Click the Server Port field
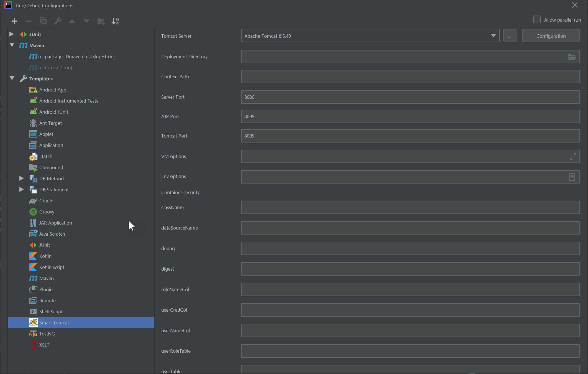 point(410,97)
